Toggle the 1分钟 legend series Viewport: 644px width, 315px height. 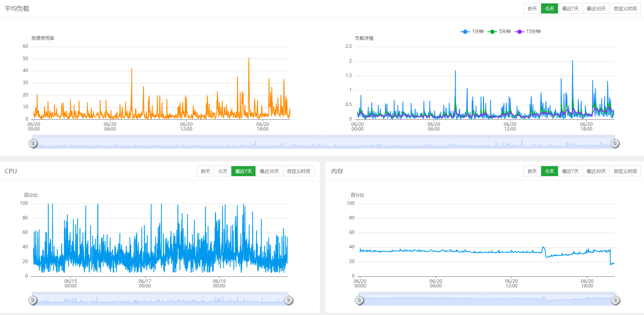pyautogui.click(x=472, y=31)
